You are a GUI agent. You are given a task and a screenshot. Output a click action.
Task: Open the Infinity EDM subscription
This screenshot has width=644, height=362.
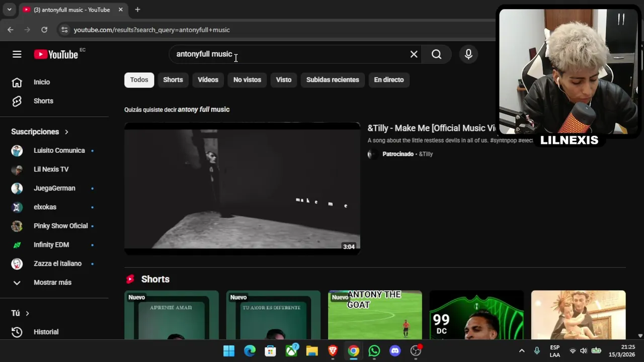tap(52, 245)
